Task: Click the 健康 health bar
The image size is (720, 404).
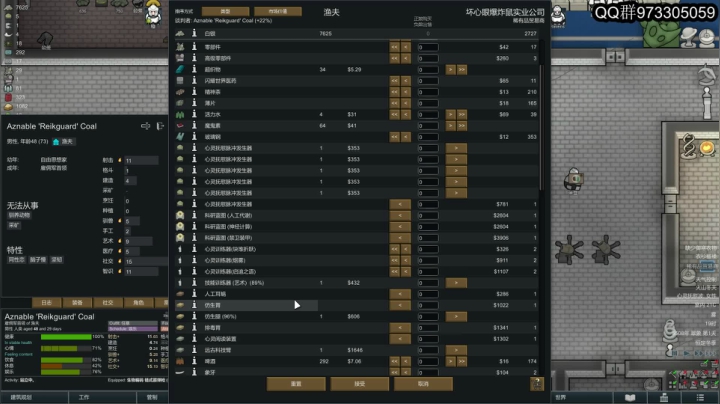Action: pos(66,337)
